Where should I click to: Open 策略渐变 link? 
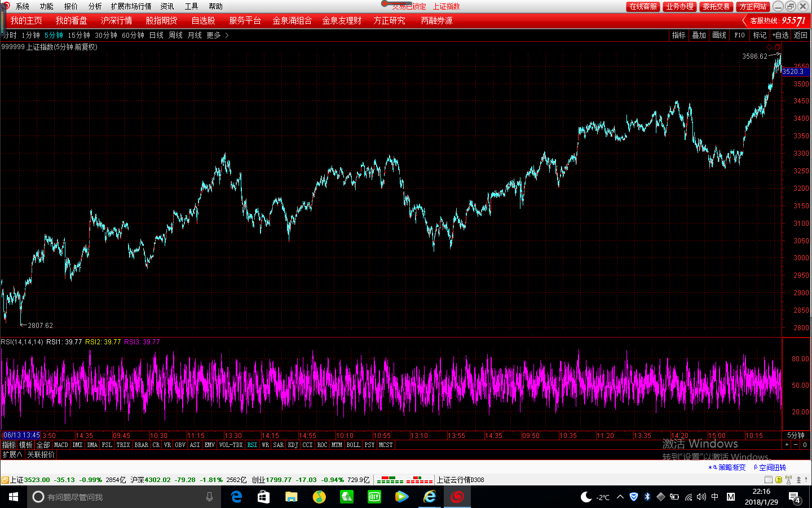(731, 467)
